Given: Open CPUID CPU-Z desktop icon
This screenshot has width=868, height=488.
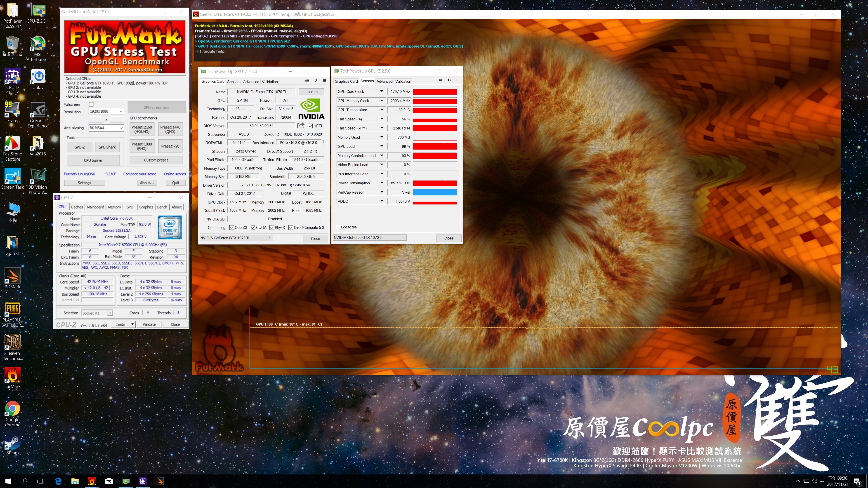Looking at the screenshot, I should pyautogui.click(x=12, y=82).
